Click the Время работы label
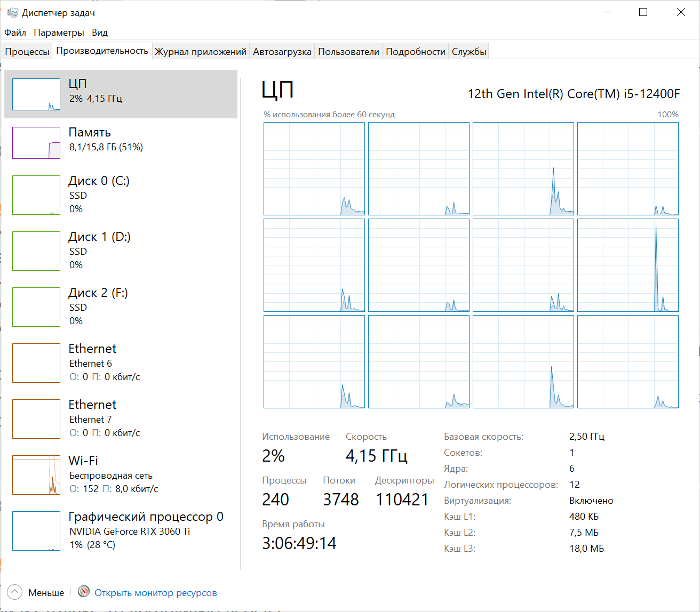Screen dimensions: 700x612 293,524
